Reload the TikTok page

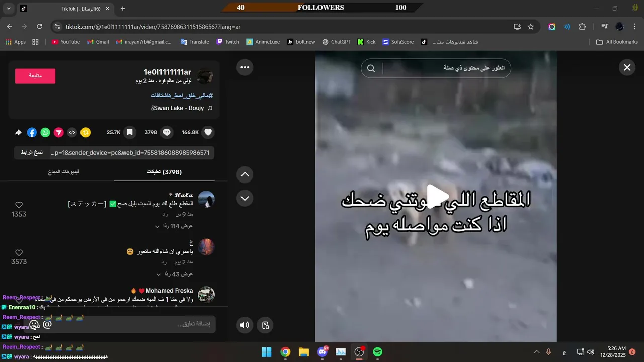39,26
